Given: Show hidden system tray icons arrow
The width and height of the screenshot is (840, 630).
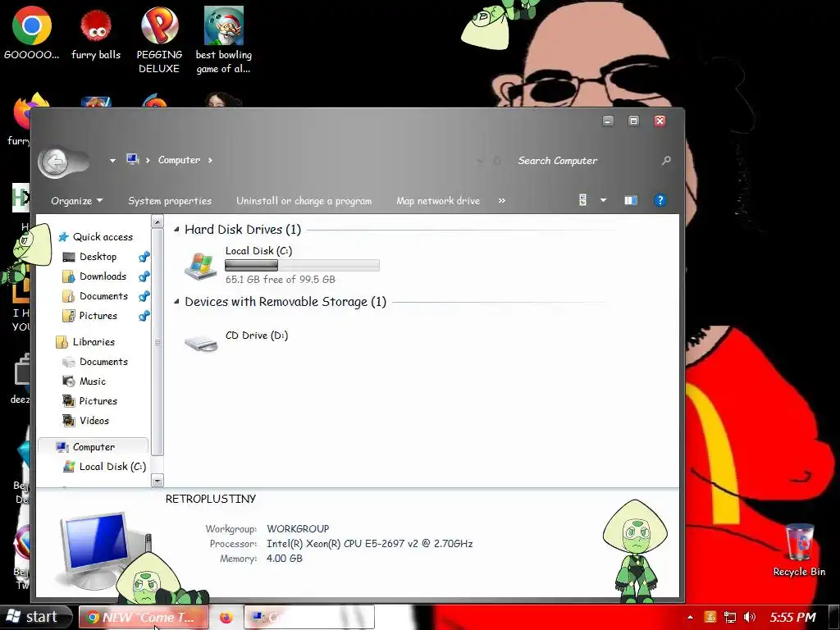Looking at the screenshot, I should (690, 617).
